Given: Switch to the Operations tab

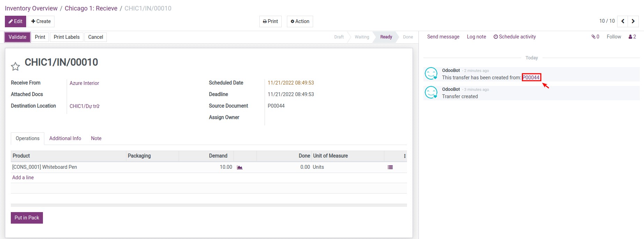Looking at the screenshot, I should [x=28, y=138].
